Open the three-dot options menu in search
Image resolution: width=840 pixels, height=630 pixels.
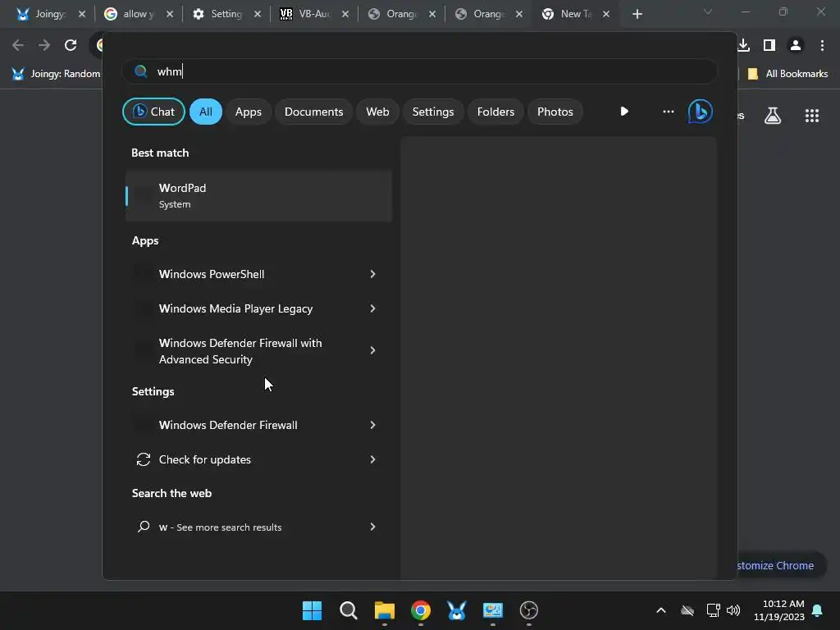pos(668,112)
